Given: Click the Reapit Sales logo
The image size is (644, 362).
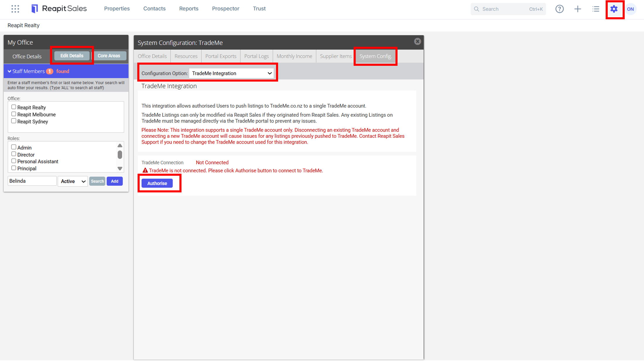Looking at the screenshot, I should [59, 9].
